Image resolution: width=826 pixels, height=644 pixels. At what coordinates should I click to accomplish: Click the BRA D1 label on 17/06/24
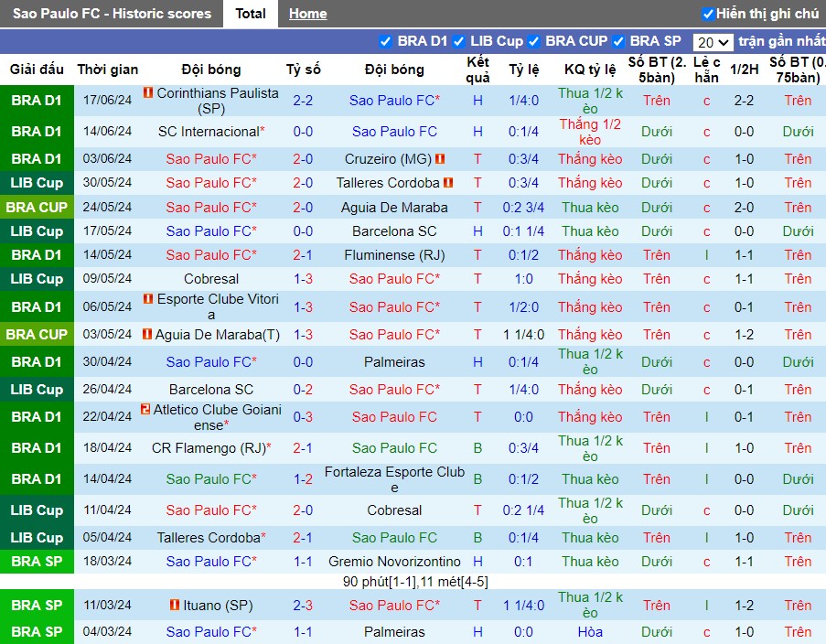point(37,101)
